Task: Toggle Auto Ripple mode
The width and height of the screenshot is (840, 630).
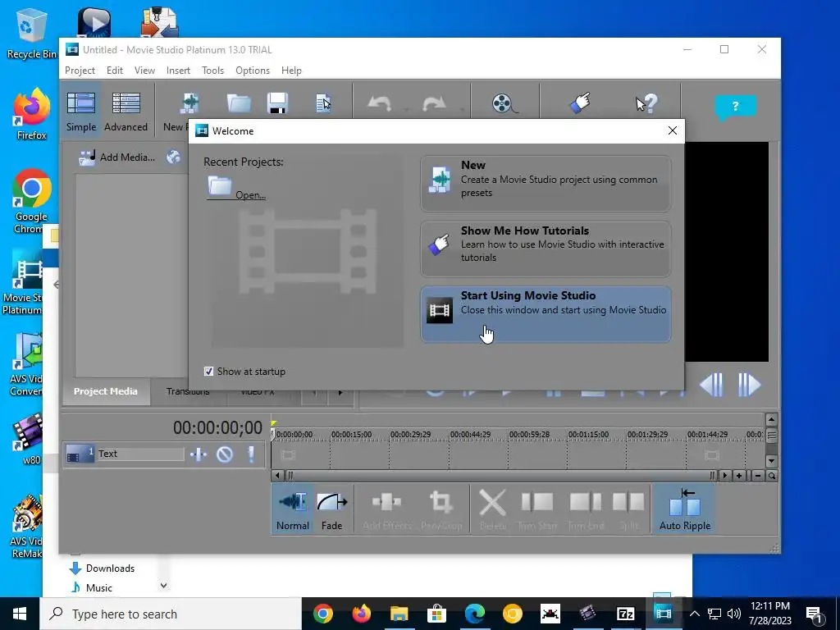Action: point(685,509)
